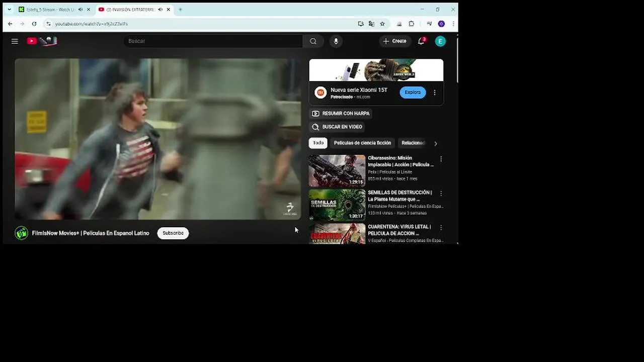The height and width of the screenshot is (362, 644).
Task: Open SEMILLAS DE DESTRUCCIÓN title link
Action: (x=400, y=196)
